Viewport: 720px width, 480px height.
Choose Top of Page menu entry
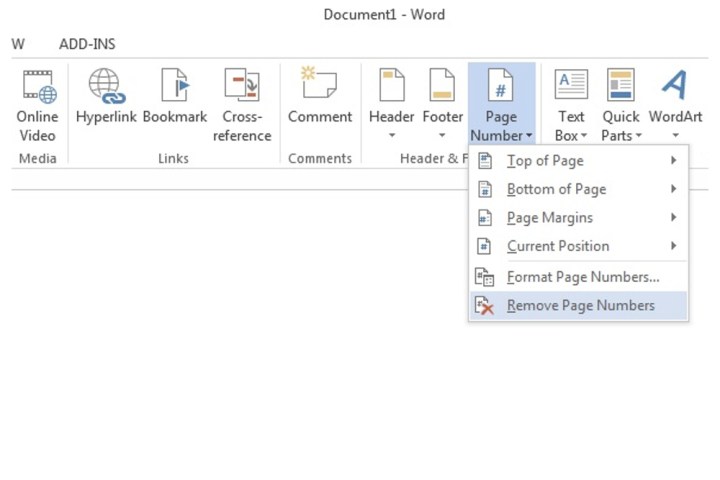click(579, 161)
